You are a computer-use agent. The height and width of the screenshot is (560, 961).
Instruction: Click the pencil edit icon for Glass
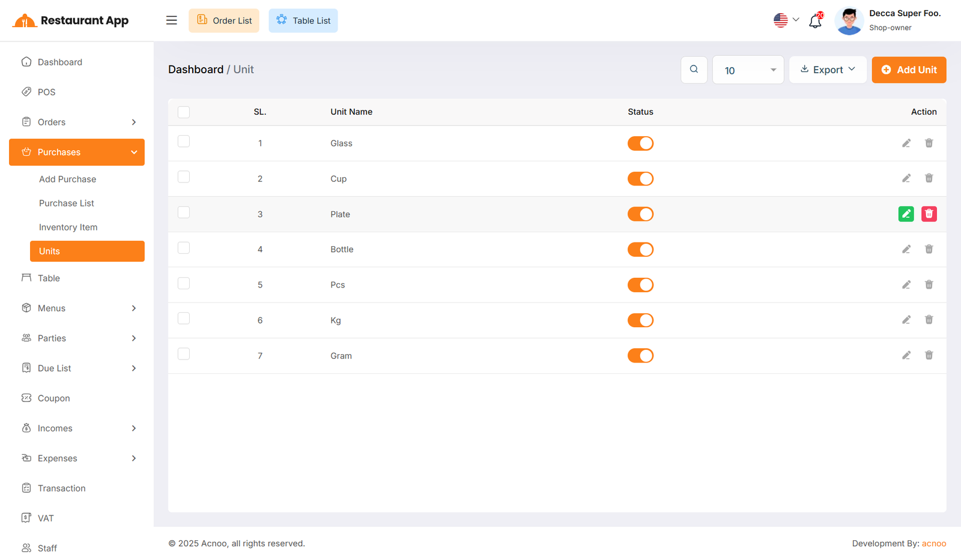coord(906,143)
